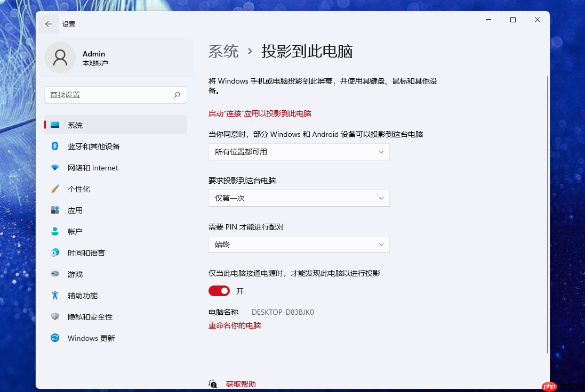Select 系统 in the sidebar

point(75,125)
